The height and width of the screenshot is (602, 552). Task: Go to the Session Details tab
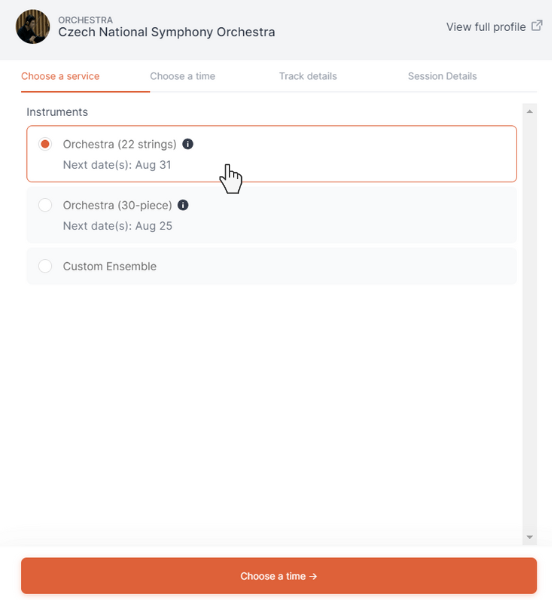(442, 76)
